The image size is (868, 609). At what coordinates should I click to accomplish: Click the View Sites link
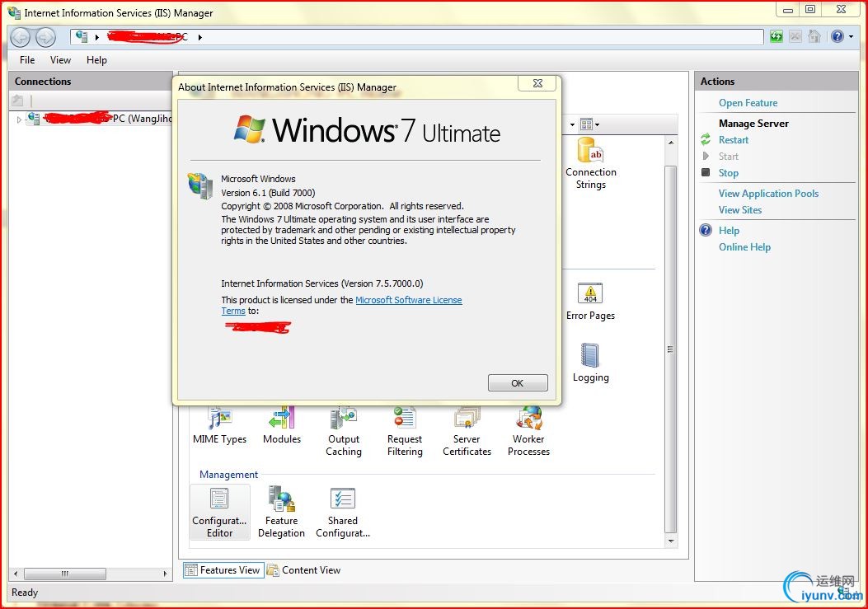(740, 210)
